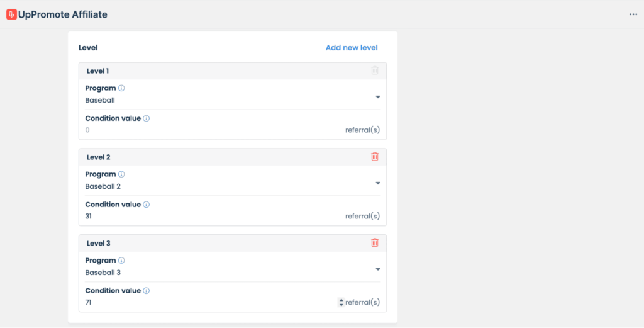The height and width of the screenshot is (328, 644).
Task: Expand the Level 1 Program dropdown arrow
Action: point(378,97)
